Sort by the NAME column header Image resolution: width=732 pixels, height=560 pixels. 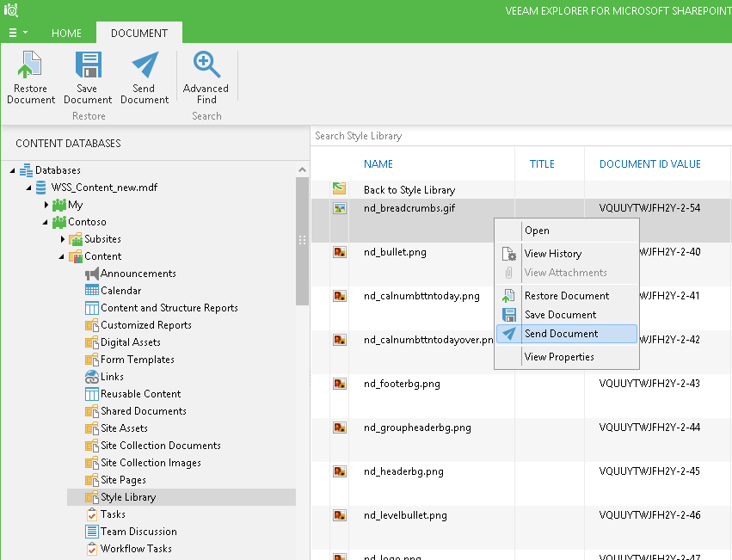378,164
